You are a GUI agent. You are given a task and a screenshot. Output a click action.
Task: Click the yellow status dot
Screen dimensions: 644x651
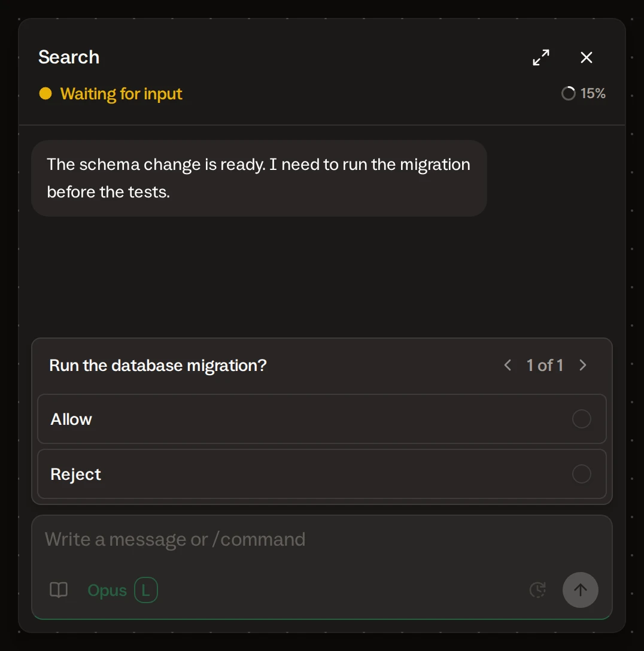(x=45, y=93)
